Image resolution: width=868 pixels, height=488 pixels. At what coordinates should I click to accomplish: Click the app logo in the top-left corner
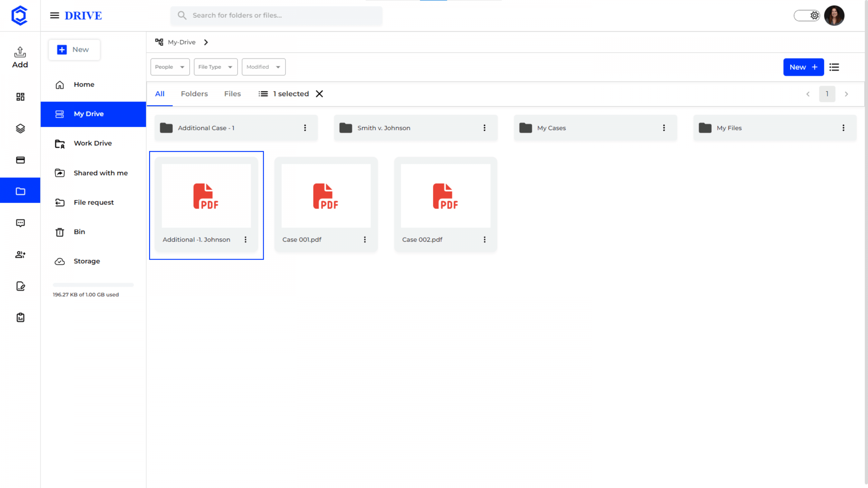(x=19, y=15)
